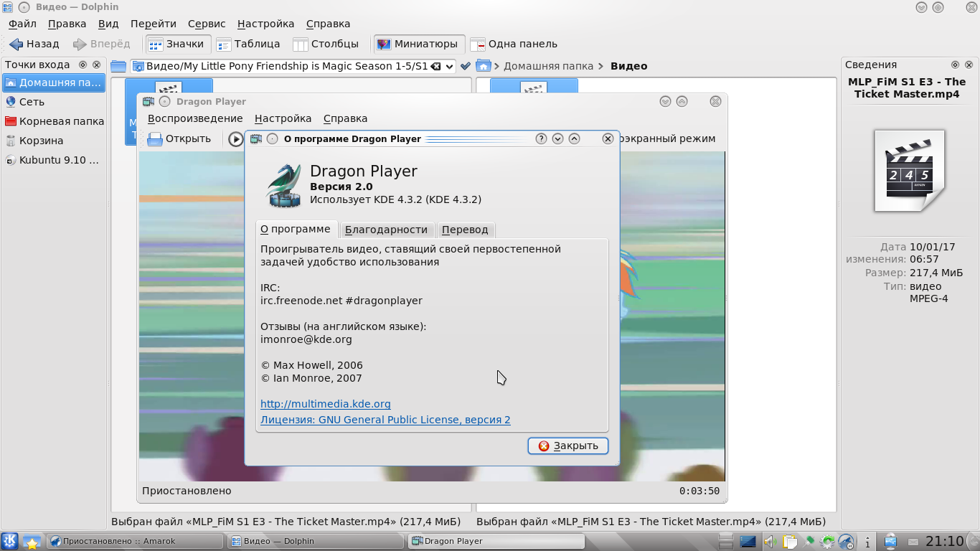This screenshot has height=551, width=980.
Task: Switch to the Dragon Player taskbar entry
Action: point(496,541)
